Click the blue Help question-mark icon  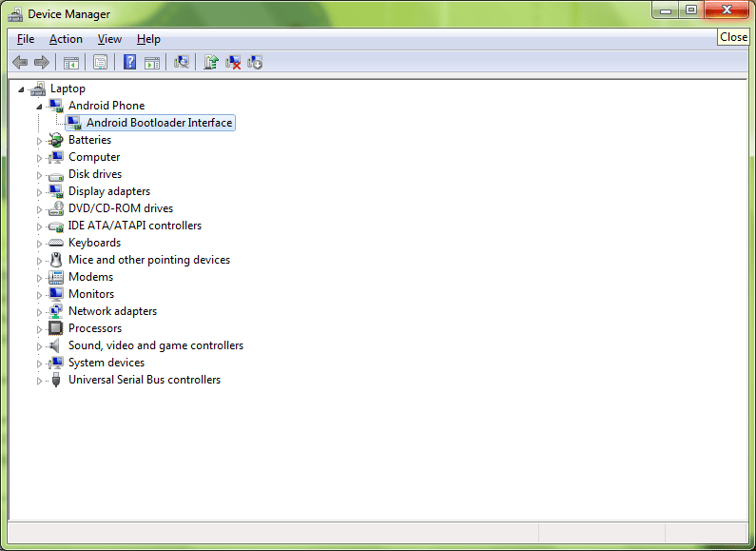(x=129, y=62)
